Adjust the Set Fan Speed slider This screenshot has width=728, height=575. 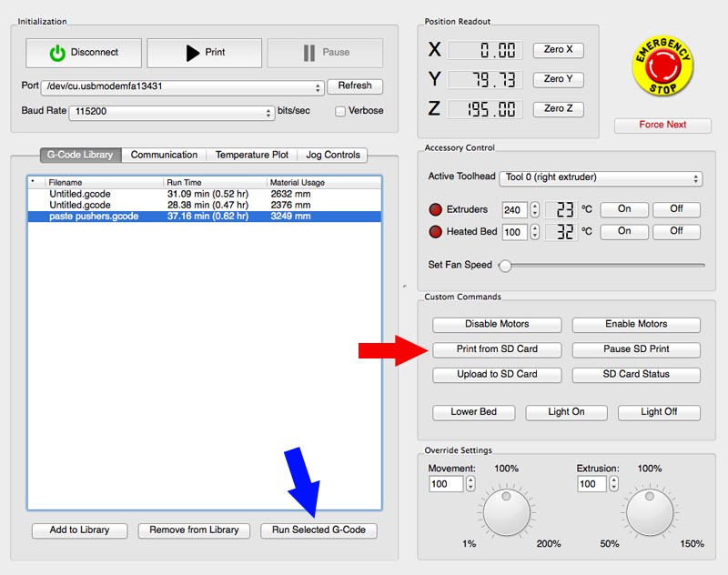point(505,266)
